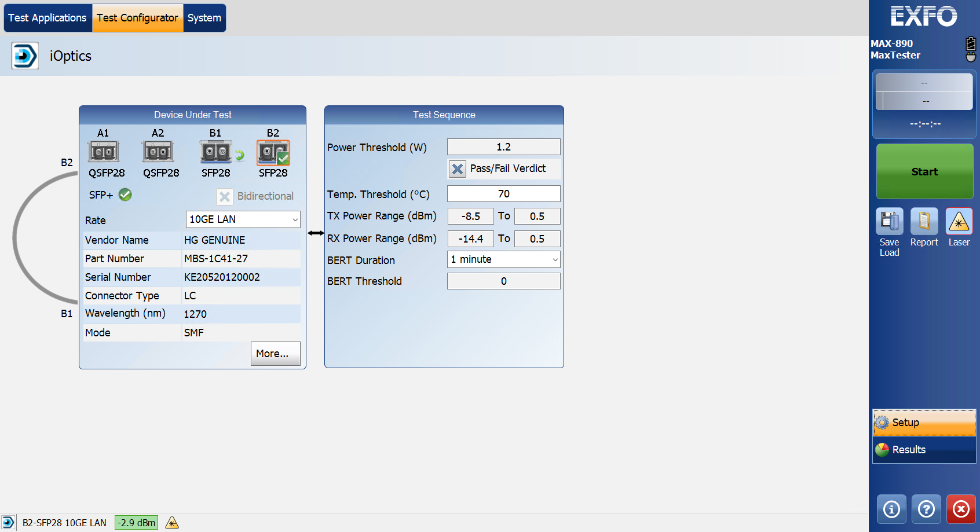This screenshot has height=532, width=980.
Task: Click the RX Power Range minimum -14.4 field
Action: (x=471, y=239)
